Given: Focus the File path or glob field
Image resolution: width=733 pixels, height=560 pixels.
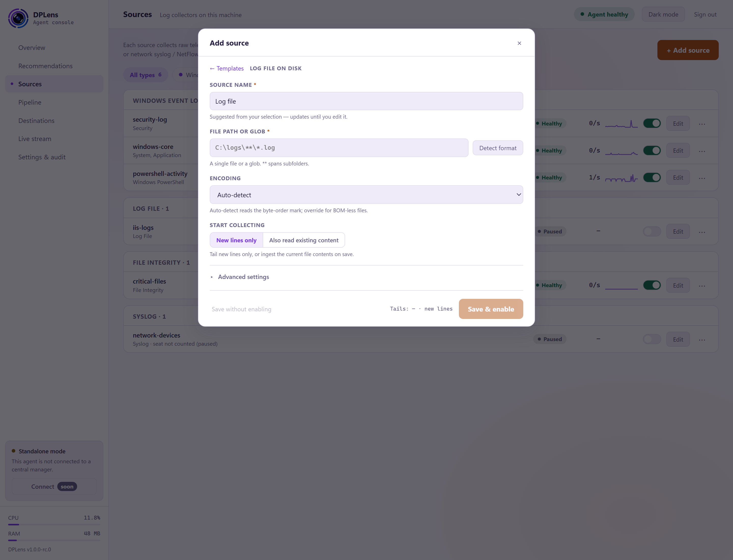Looking at the screenshot, I should [x=339, y=148].
